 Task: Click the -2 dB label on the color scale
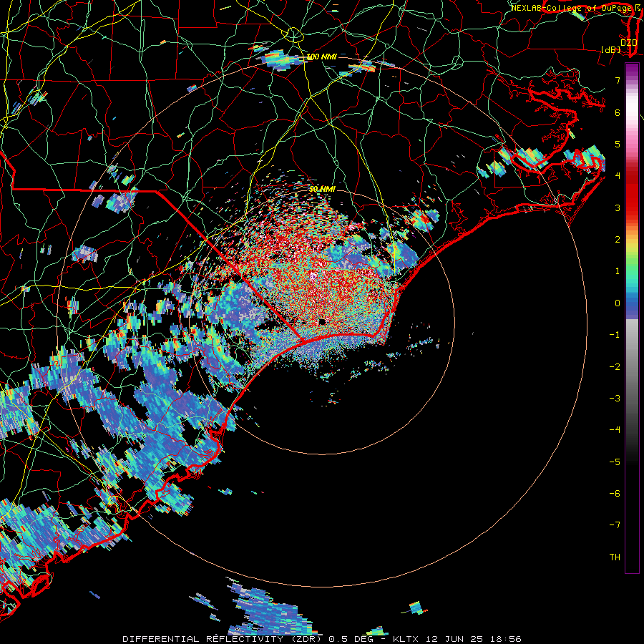click(x=615, y=367)
